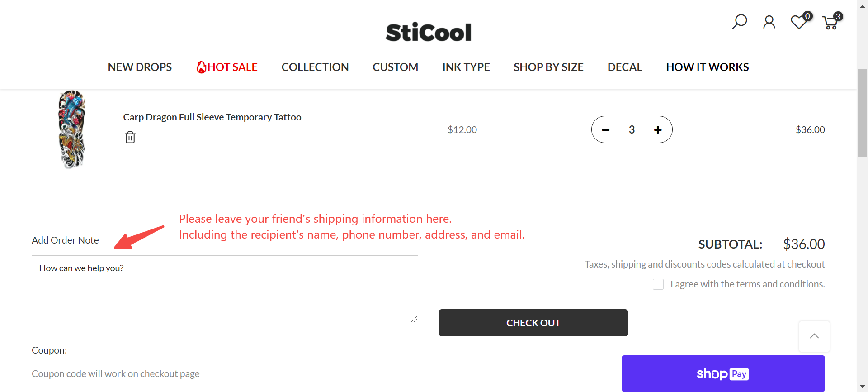Click the StiCool logo
868x392 pixels.
pos(428,33)
